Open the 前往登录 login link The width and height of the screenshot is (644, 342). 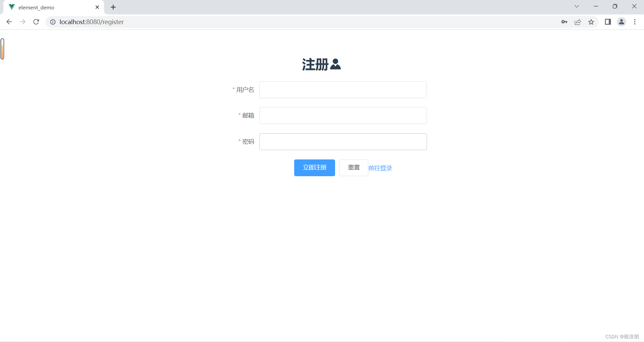pyautogui.click(x=380, y=168)
